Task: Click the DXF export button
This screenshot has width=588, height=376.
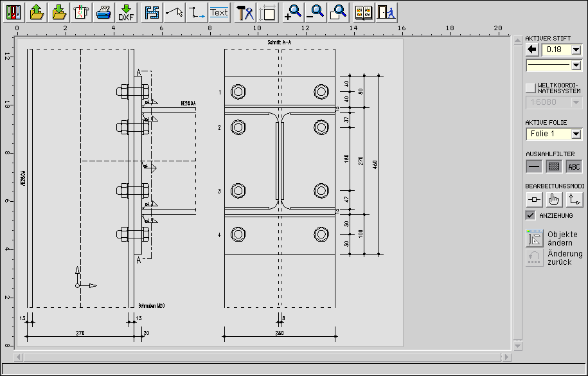Action: coord(125,12)
